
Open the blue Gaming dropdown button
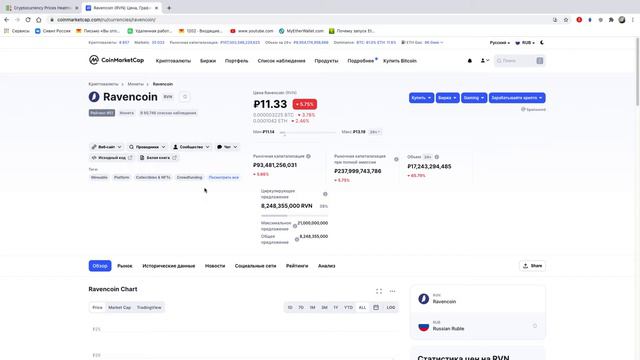pyautogui.click(x=474, y=98)
